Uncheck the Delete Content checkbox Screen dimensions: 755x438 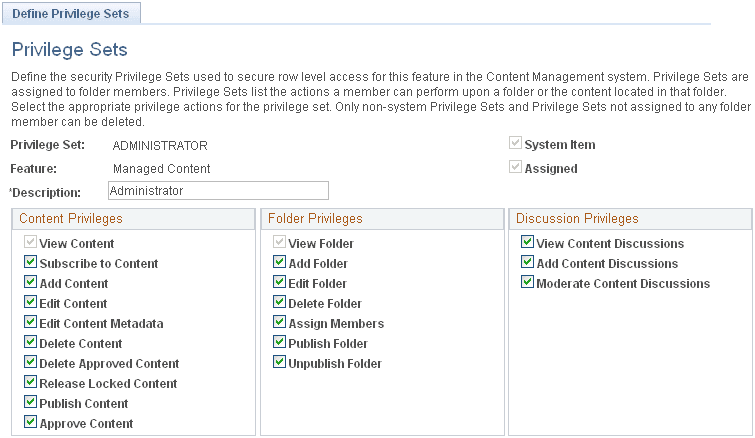31,344
